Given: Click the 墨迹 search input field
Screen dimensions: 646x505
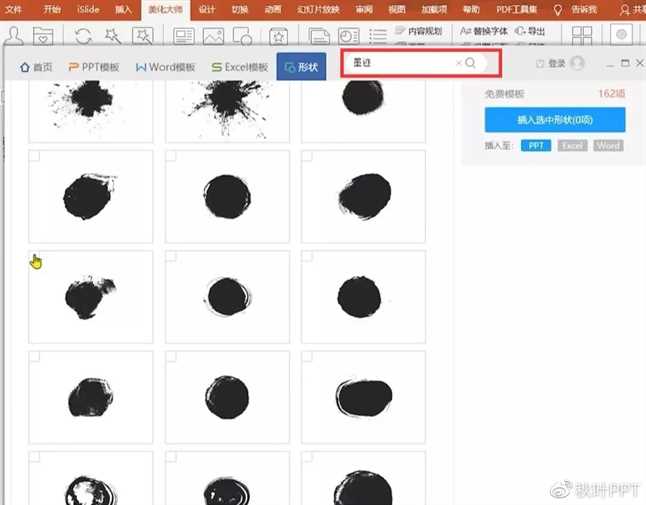Looking at the screenshot, I should (x=400, y=63).
